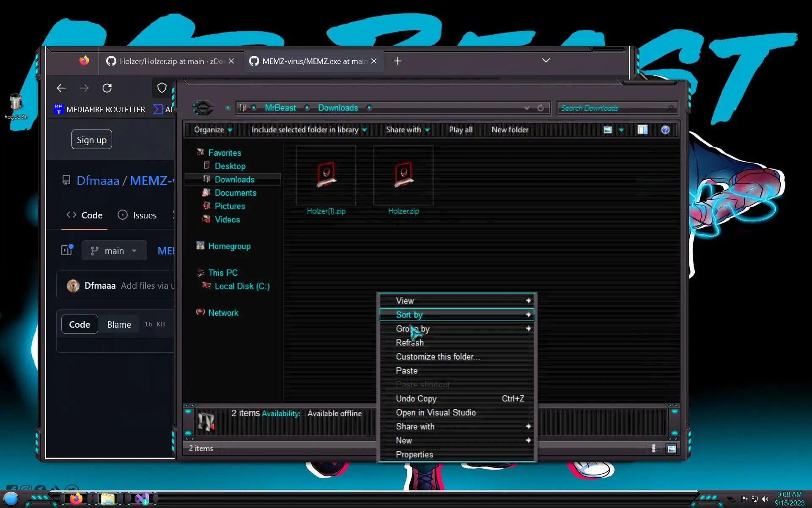Click the Search Downloads input field
This screenshot has height=508, width=812.
point(613,108)
